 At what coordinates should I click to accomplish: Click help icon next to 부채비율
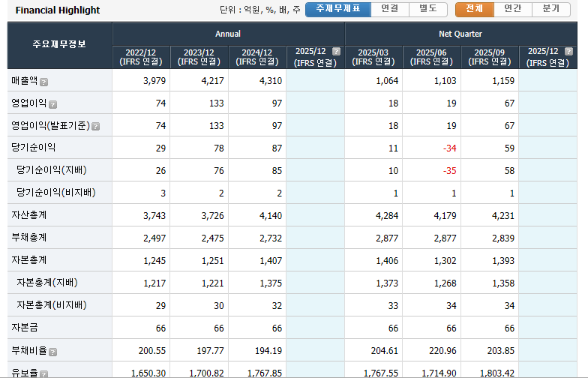[52, 352]
